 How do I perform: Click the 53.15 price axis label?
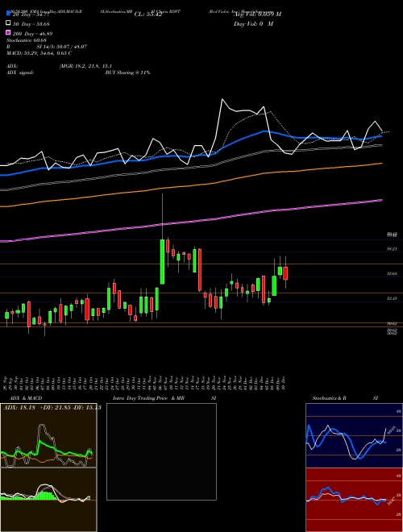point(392,298)
